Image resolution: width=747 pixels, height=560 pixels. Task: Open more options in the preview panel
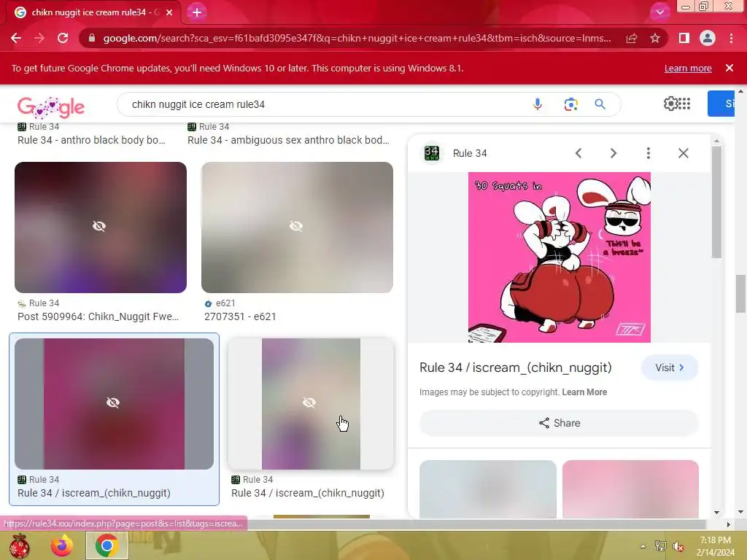[648, 153]
